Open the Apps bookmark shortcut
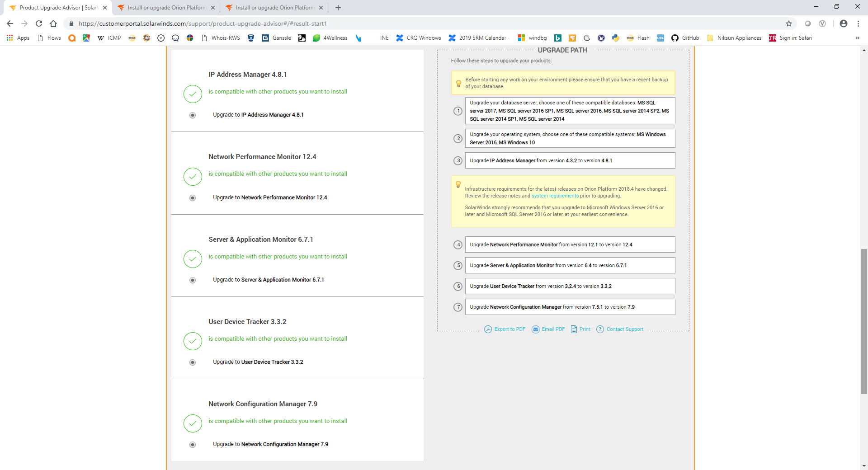Screen dimensions: 868x470 pyautogui.click(x=18, y=38)
